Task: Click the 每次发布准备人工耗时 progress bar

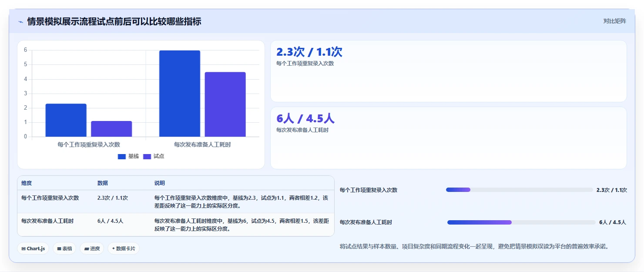Action: pyautogui.click(x=521, y=222)
